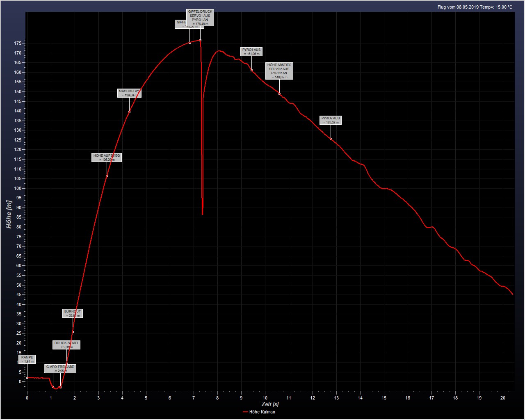The height and width of the screenshot is (420, 525).
Task: Click the Zeit [s] x-axis title
Action: (270, 404)
